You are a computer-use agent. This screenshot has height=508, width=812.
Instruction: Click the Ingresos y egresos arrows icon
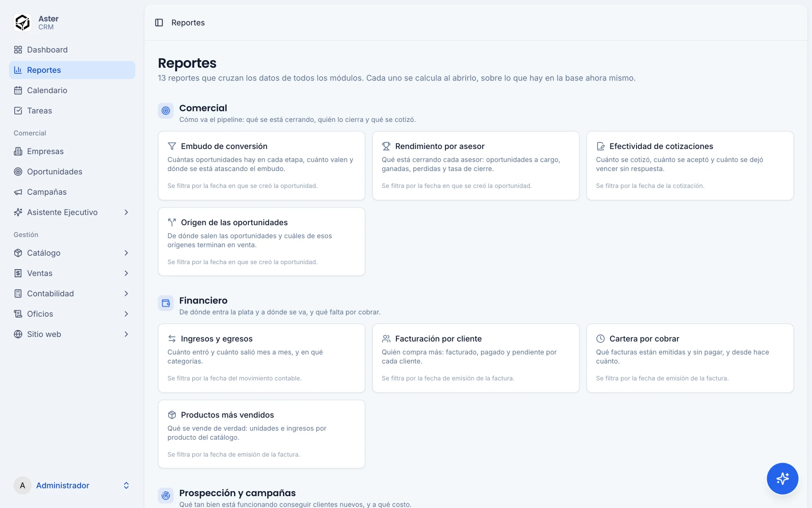[172, 339]
